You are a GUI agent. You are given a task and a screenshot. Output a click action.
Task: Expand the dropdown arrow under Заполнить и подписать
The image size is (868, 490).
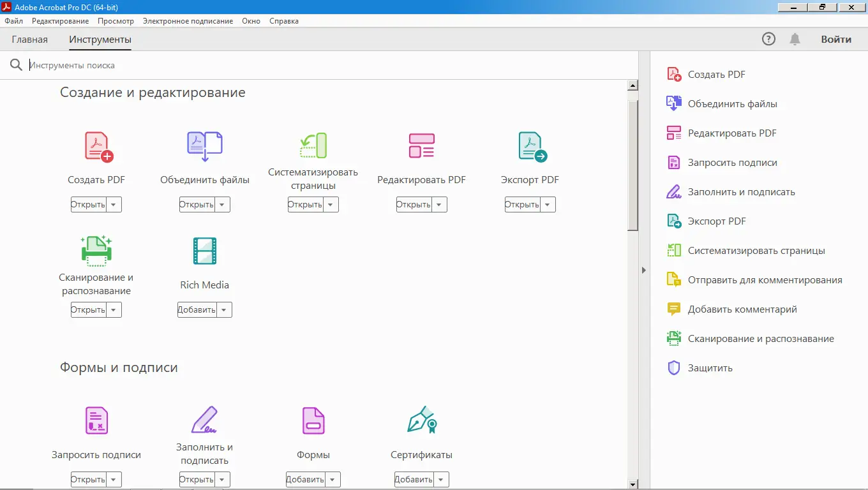tap(222, 480)
